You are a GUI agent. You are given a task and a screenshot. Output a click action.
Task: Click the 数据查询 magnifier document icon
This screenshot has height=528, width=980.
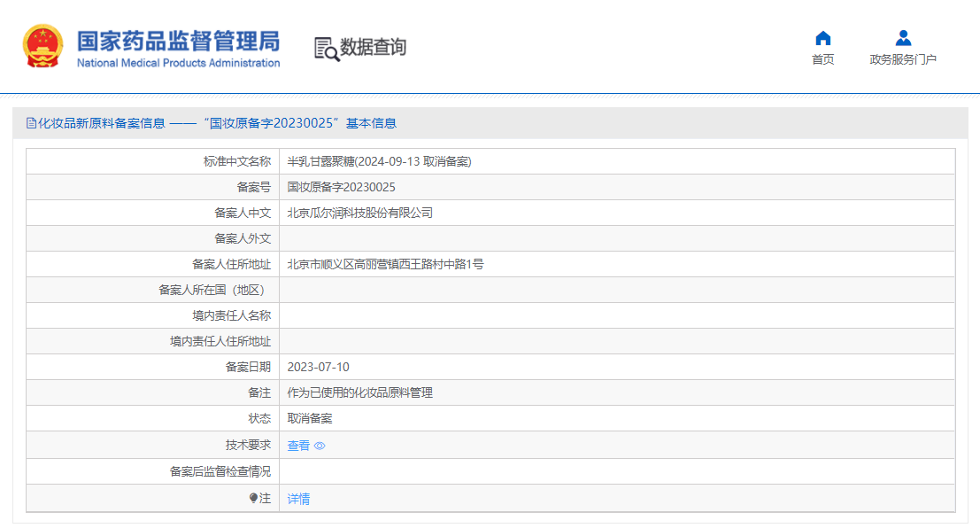point(326,49)
